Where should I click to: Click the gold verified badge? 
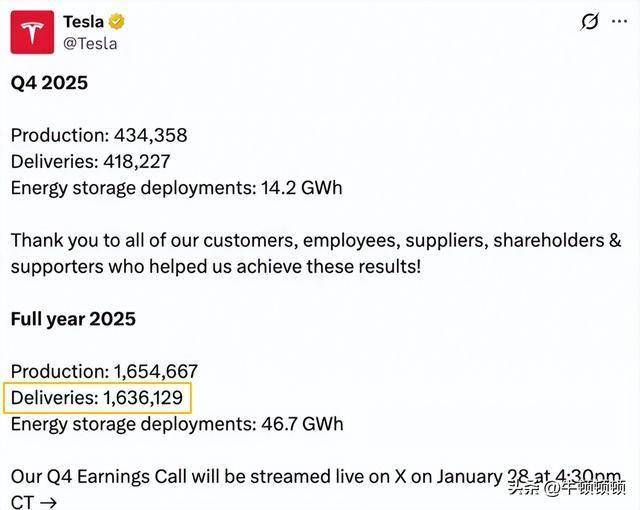pos(117,21)
